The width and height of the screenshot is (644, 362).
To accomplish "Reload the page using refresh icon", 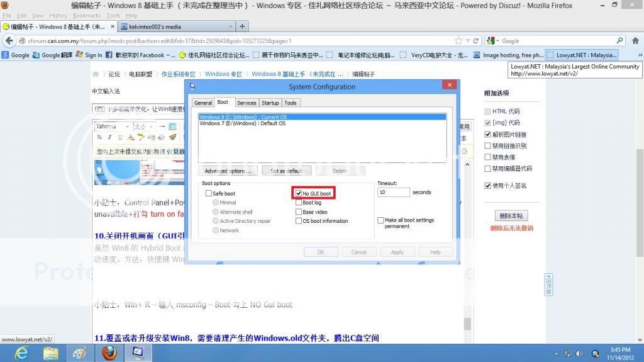I will 475,41.
